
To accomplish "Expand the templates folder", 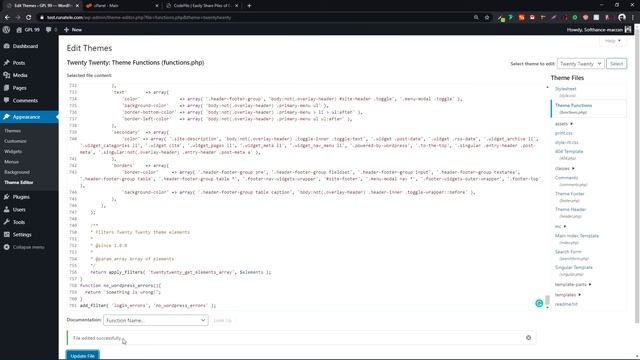I will [x=568, y=295].
